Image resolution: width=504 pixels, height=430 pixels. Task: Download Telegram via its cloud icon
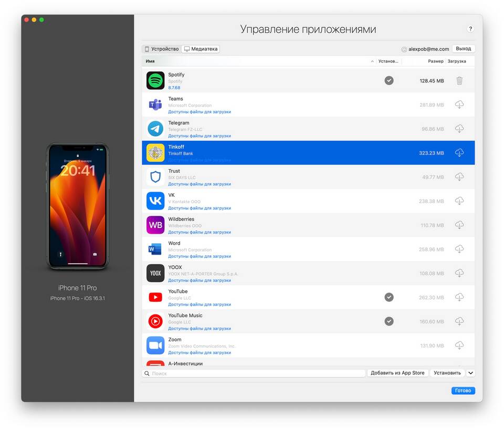(459, 129)
